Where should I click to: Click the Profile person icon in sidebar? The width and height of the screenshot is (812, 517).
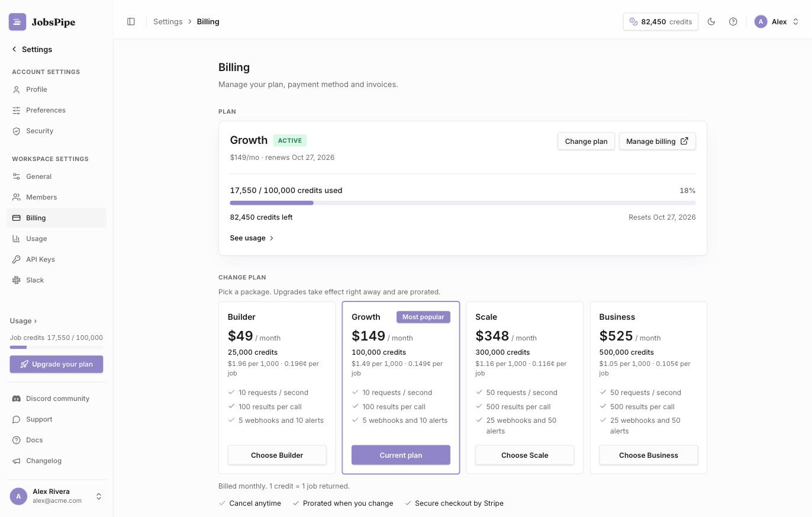(x=17, y=89)
